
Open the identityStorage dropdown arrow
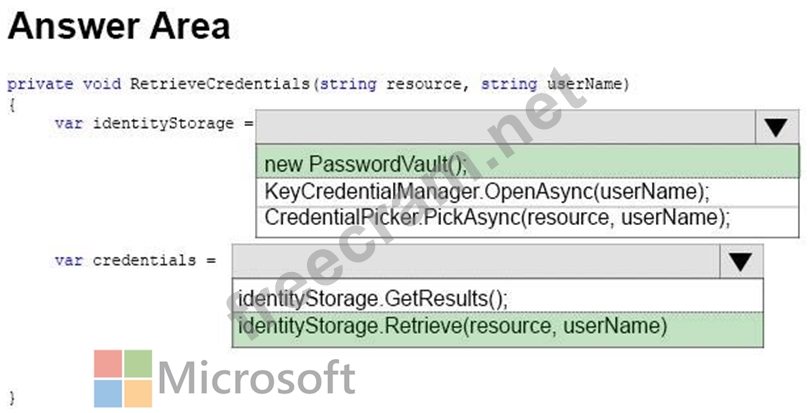776,127
